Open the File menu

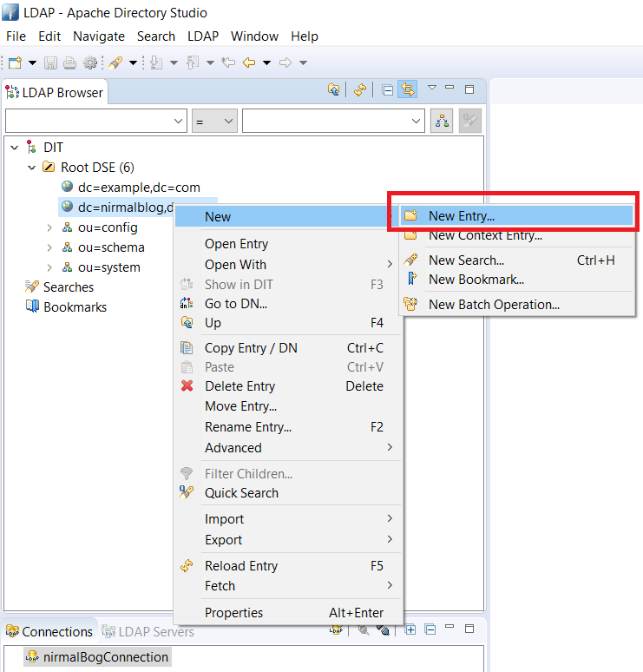[x=16, y=36]
